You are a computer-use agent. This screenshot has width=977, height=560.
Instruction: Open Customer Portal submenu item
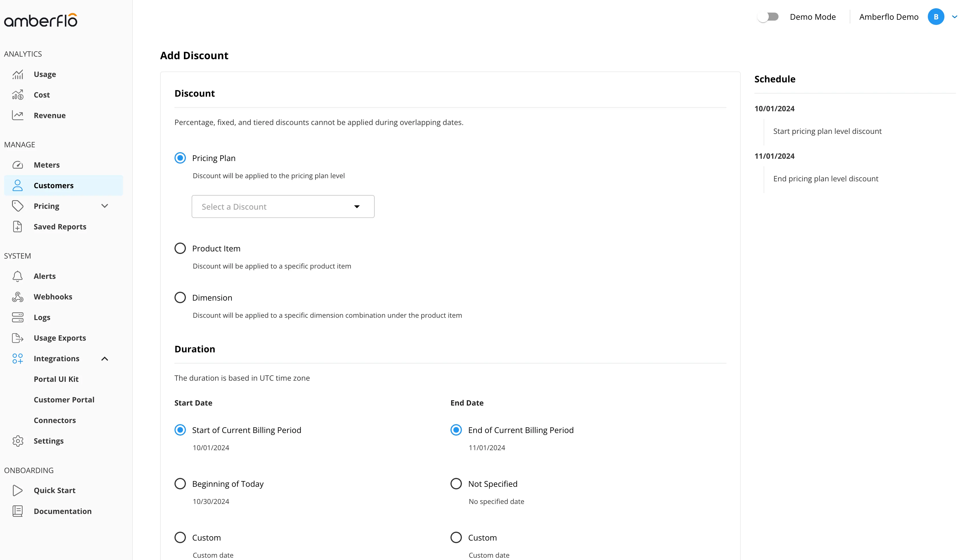click(x=64, y=400)
